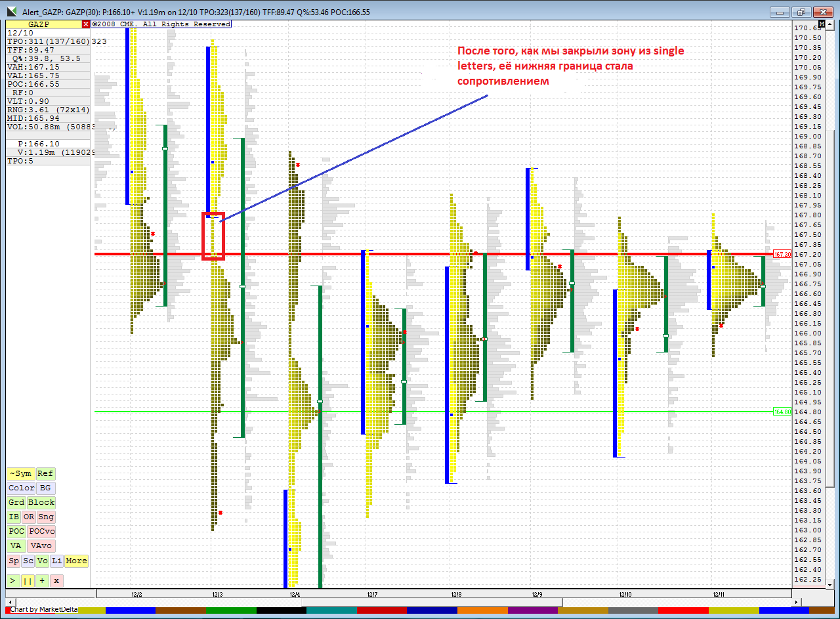
Task: Toggle the IB initial balance display
Action: 14,517
